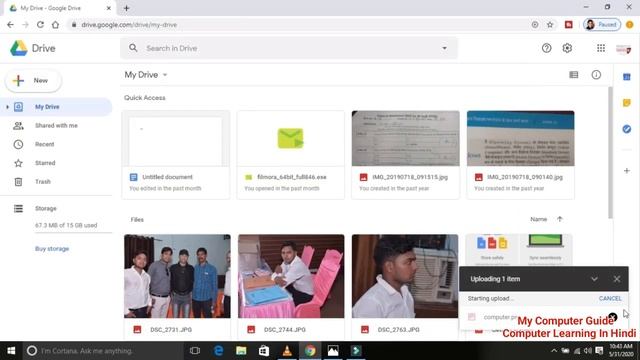Click the Quick Access heading
Screen dimensions: 640x360
145,98
